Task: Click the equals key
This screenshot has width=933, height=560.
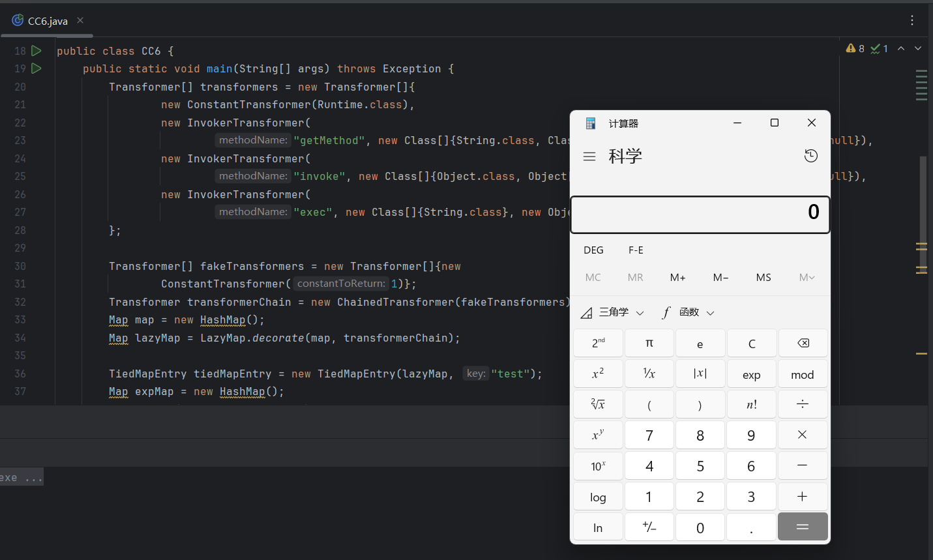Action: click(x=803, y=527)
